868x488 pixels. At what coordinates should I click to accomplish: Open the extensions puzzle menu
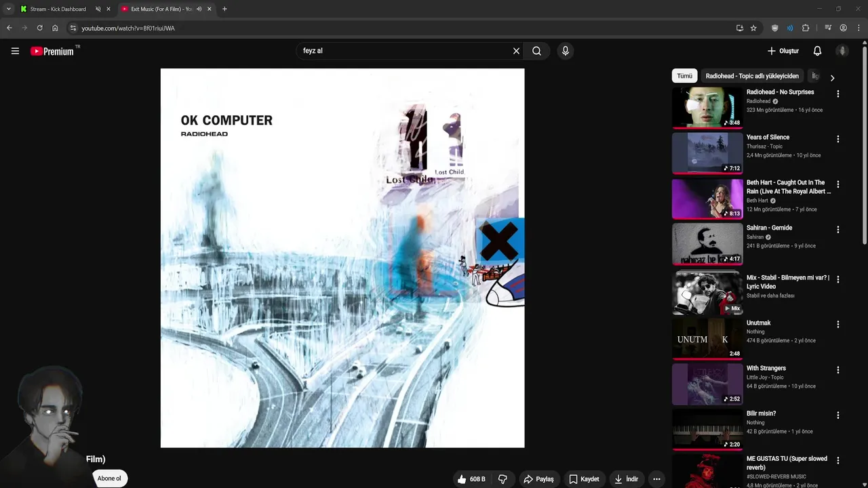point(806,28)
